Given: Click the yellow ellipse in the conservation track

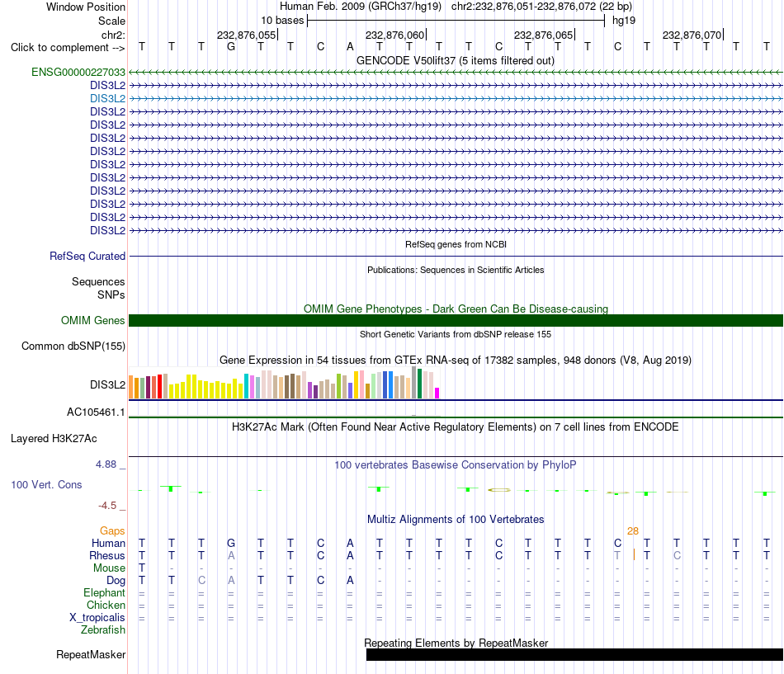Looking at the screenshot, I should [499, 490].
